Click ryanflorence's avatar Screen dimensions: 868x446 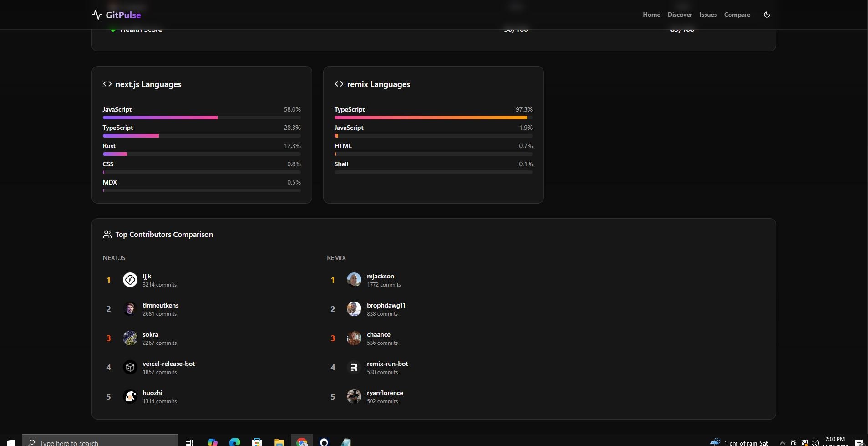354,396
